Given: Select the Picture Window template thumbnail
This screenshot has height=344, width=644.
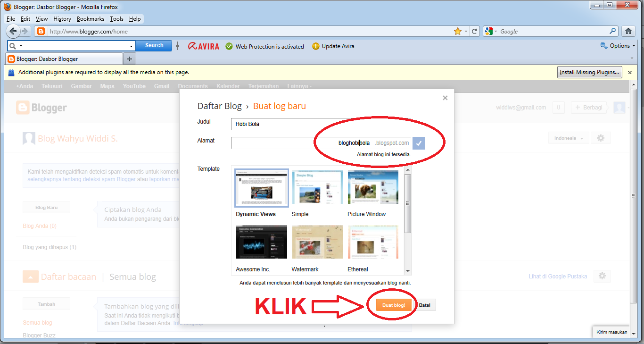Looking at the screenshot, I should click(x=373, y=188).
